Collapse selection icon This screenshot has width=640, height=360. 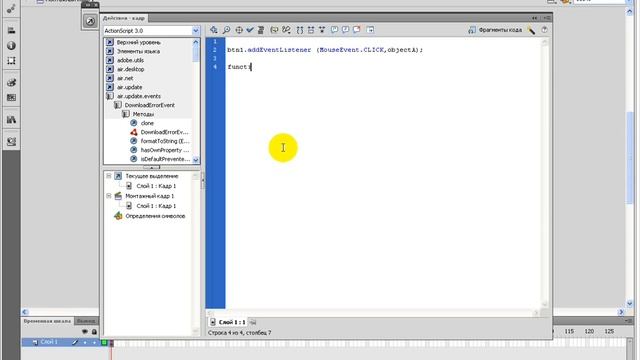311,30
